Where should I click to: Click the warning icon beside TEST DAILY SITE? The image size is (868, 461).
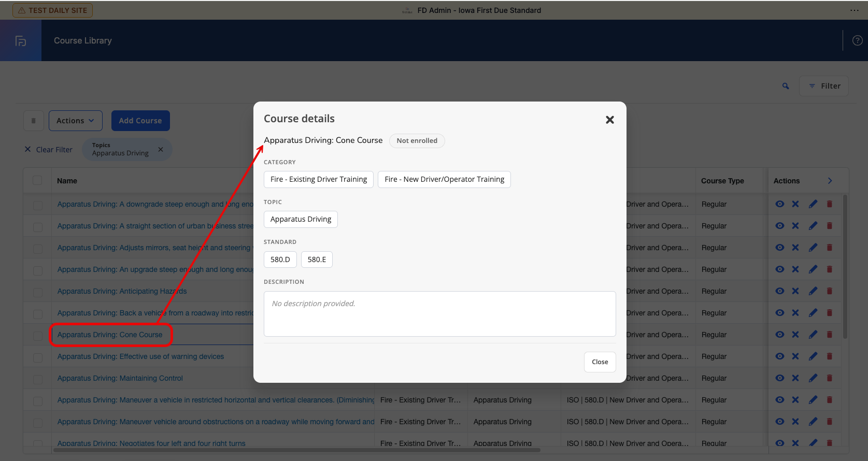[22, 10]
